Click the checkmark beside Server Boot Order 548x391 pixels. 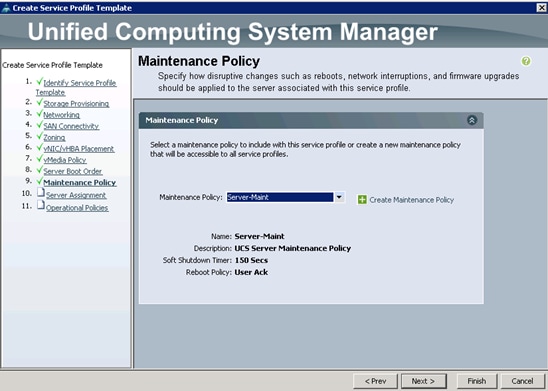(39, 169)
